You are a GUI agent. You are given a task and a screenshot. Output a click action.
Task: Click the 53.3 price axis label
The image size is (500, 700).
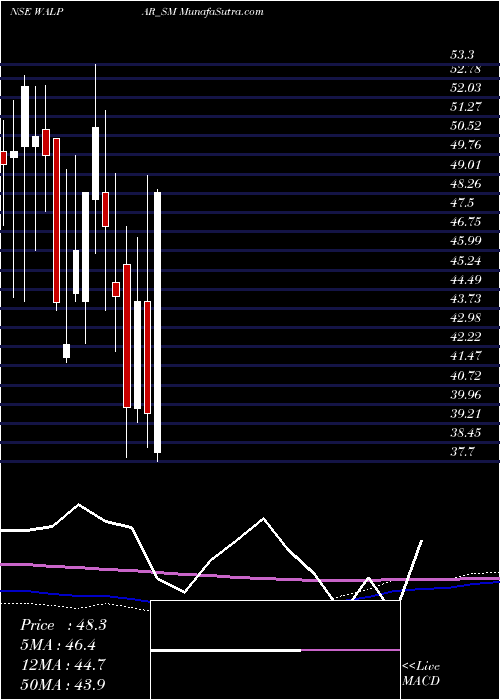462,55
